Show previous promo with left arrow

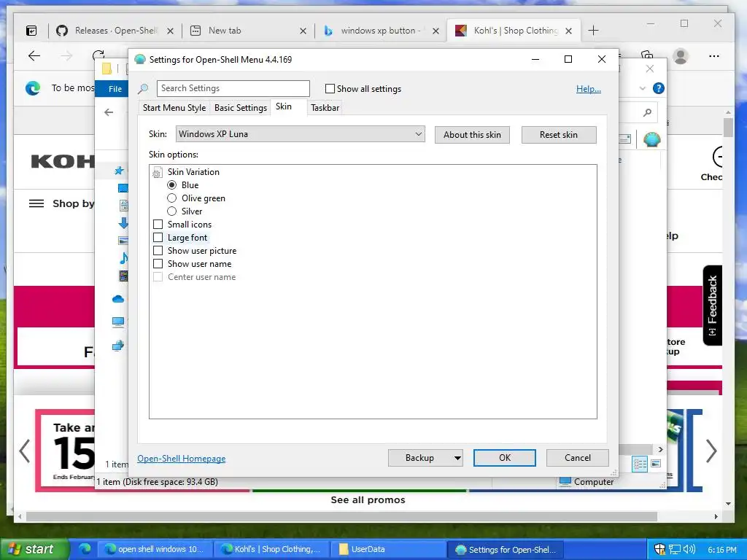click(x=24, y=451)
